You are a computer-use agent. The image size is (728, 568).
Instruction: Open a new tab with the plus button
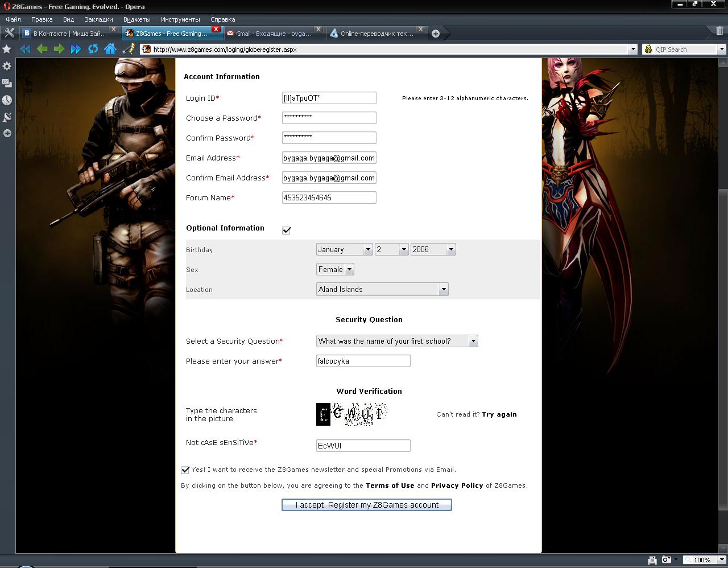[x=436, y=34]
